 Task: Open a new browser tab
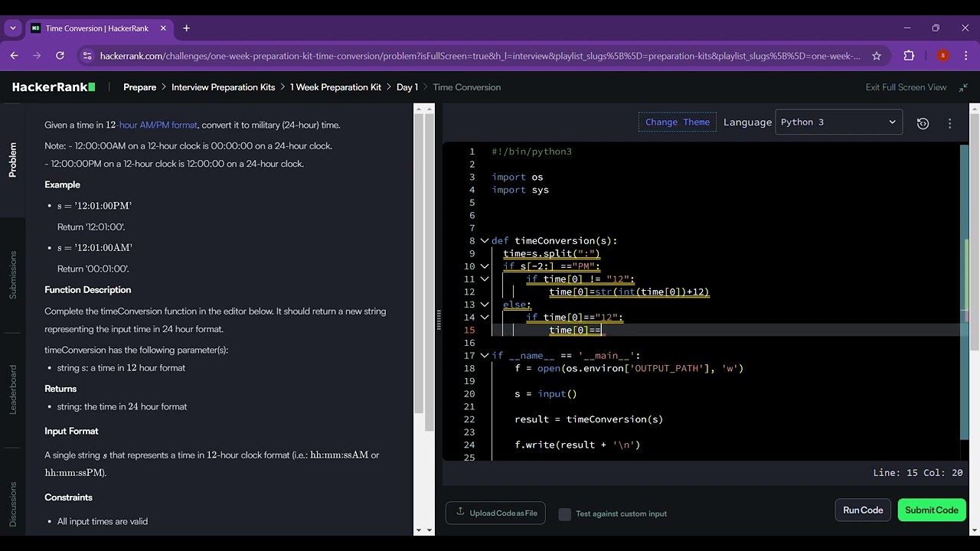186,28
